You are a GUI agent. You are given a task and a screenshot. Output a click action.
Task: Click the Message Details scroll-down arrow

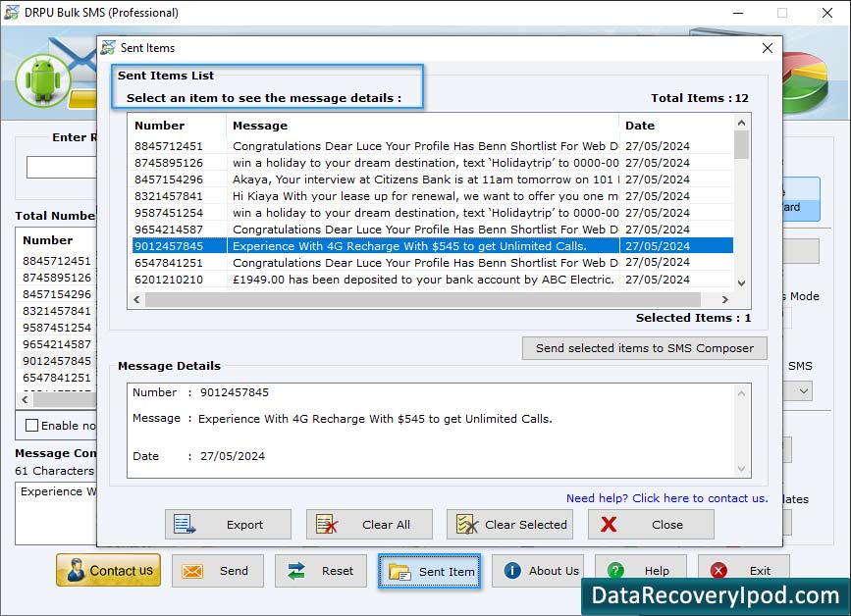(x=741, y=469)
